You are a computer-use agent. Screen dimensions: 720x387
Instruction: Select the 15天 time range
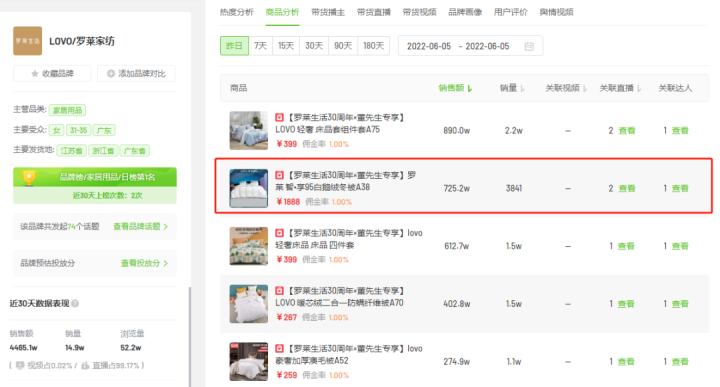coord(286,46)
